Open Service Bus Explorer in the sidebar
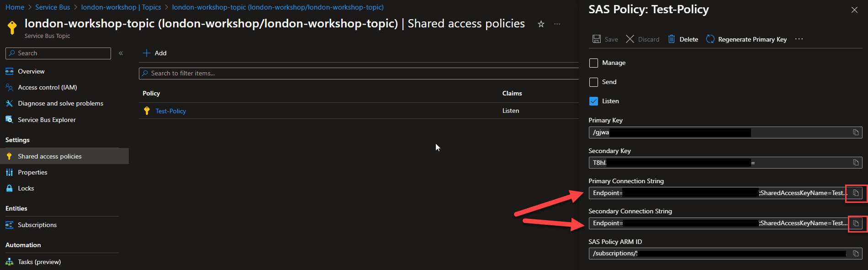868x270 pixels. coord(47,120)
